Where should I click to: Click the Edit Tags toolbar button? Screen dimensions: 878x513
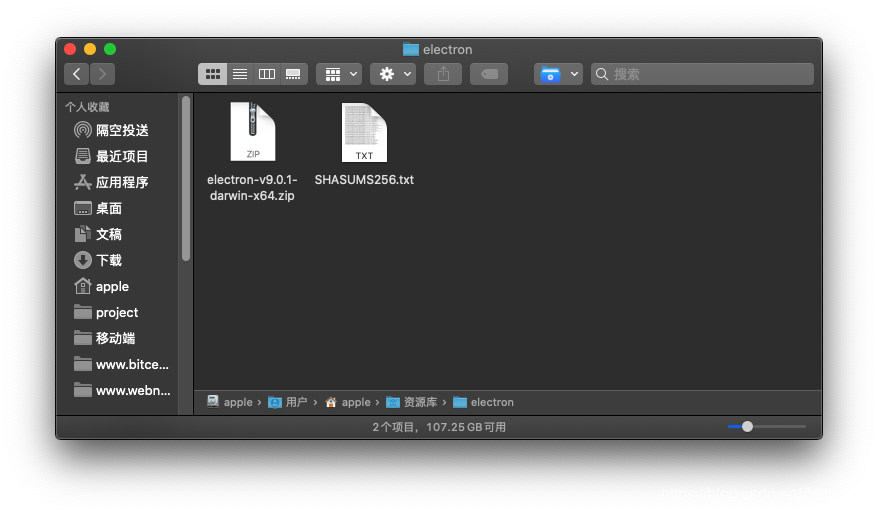tap(489, 74)
